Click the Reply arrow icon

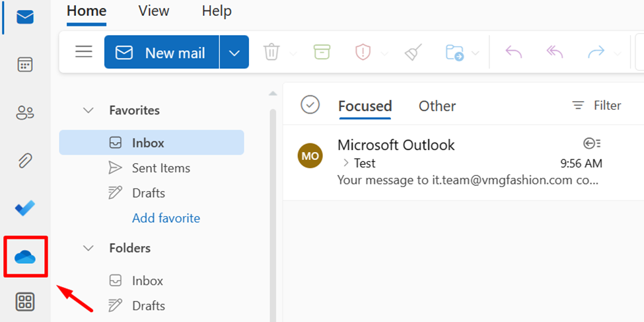[513, 52]
